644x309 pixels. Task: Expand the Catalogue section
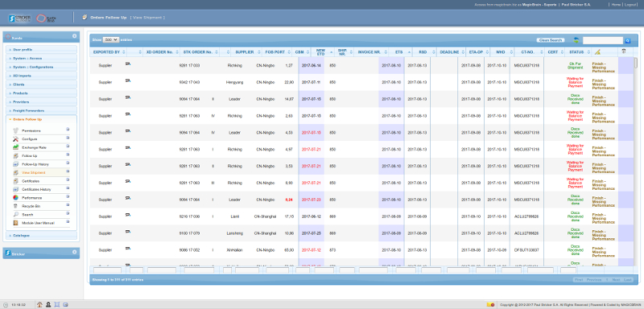pyautogui.click(x=41, y=236)
